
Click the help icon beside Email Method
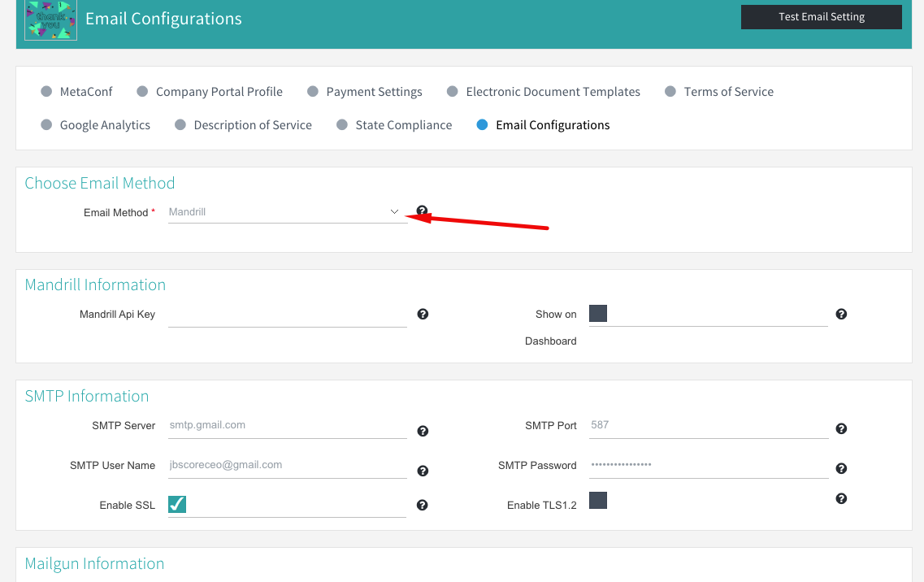pos(422,211)
